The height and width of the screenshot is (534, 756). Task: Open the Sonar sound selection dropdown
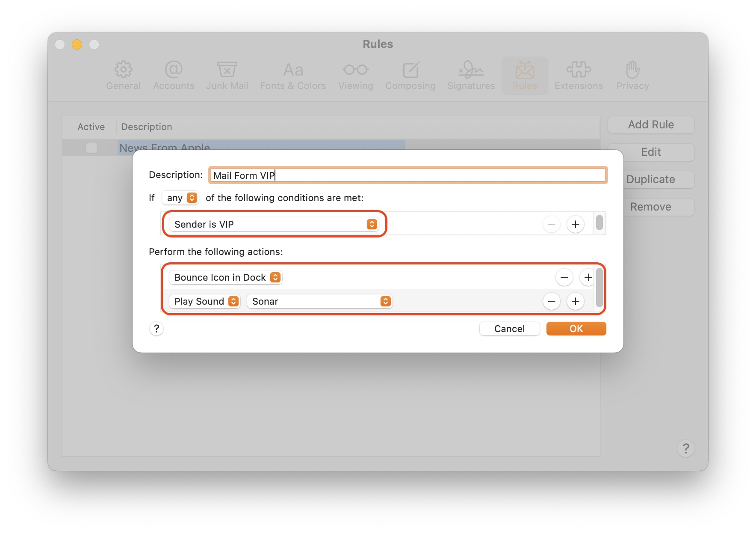(319, 301)
